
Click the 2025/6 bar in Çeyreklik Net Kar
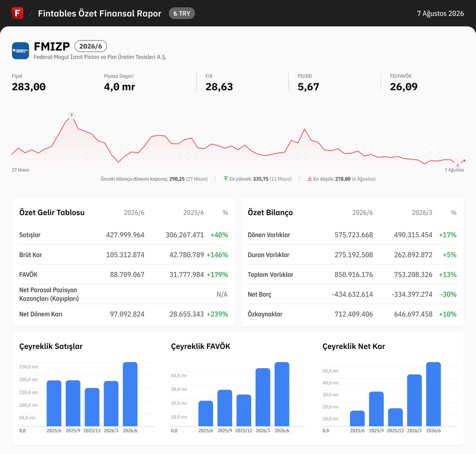(357, 418)
